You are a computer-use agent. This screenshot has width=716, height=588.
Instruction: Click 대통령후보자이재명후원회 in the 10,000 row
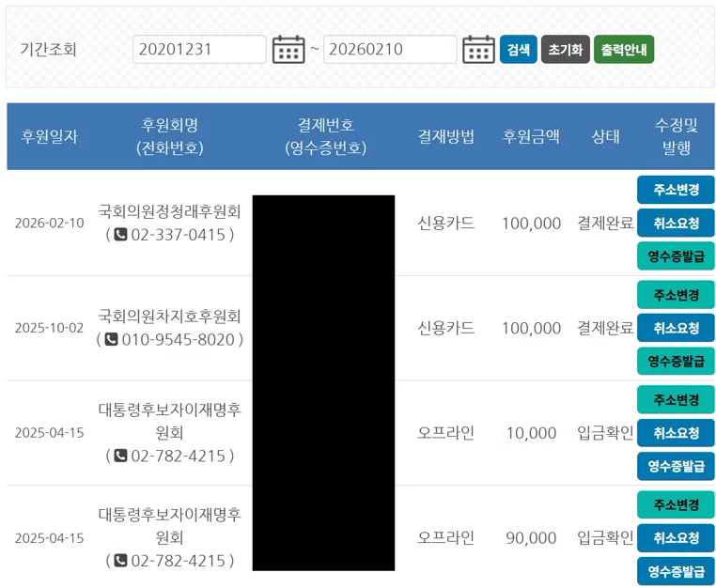169,421
